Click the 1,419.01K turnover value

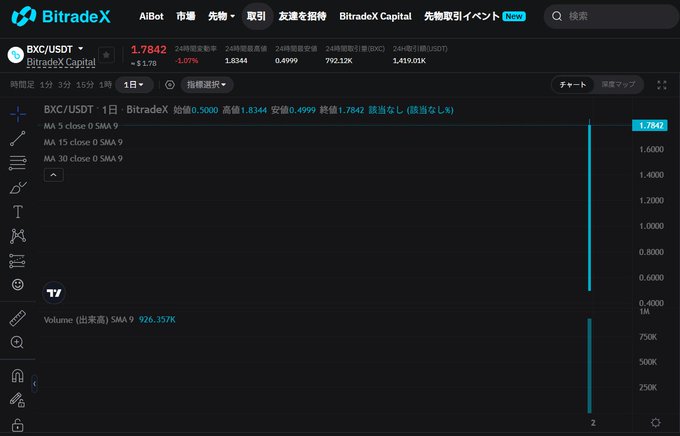409,61
